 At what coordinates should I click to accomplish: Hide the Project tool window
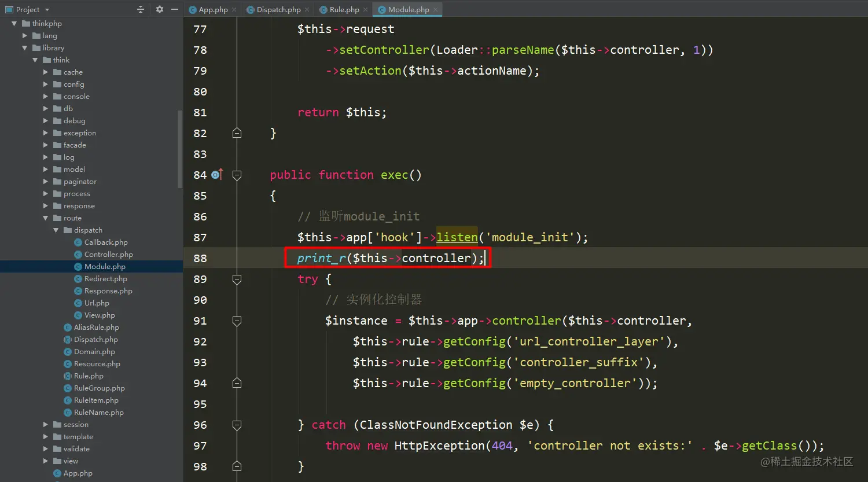click(175, 9)
